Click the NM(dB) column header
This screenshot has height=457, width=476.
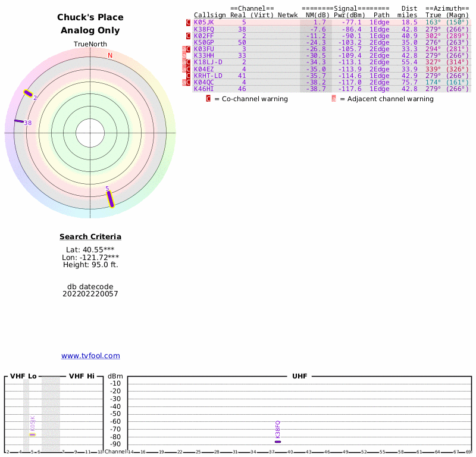316,15
